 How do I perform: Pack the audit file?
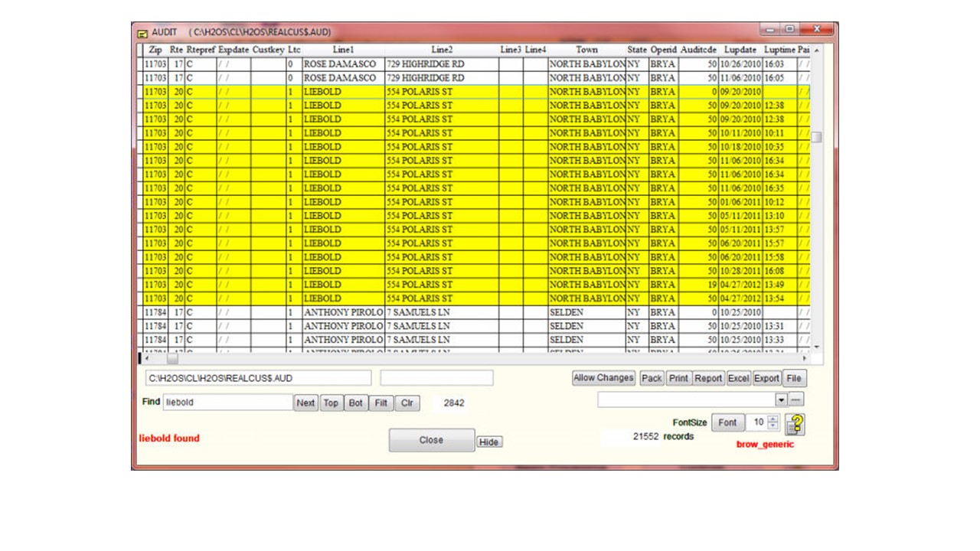(x=652, y=378)
